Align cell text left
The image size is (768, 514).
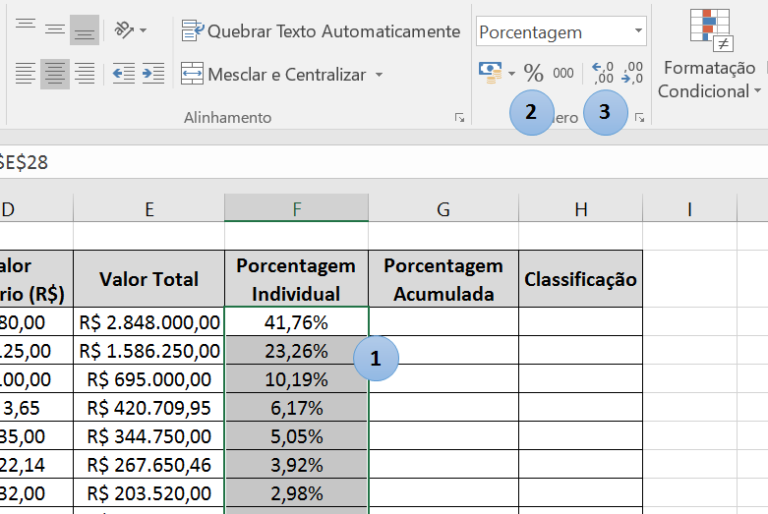click(25, 74)
